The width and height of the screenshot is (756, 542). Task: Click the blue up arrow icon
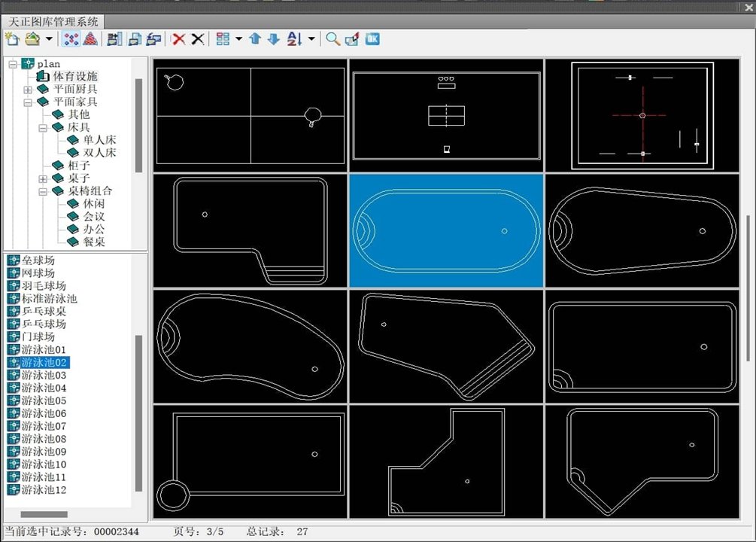[255, 38]
